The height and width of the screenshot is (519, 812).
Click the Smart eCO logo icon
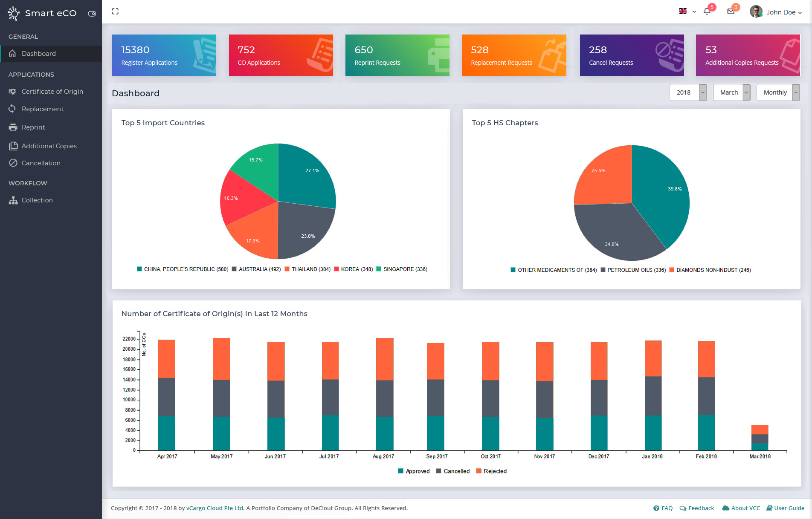click(x=14, y=13)
